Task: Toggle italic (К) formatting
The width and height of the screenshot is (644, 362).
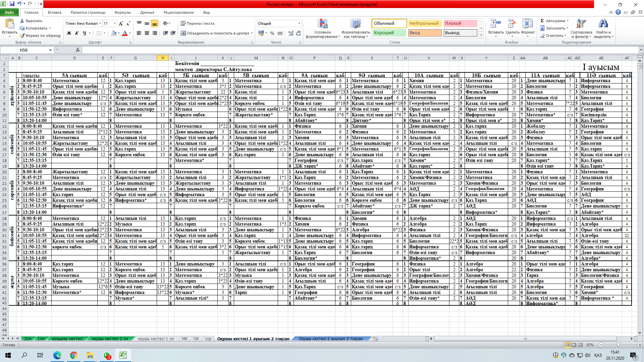Action: (x=77, y=33)
